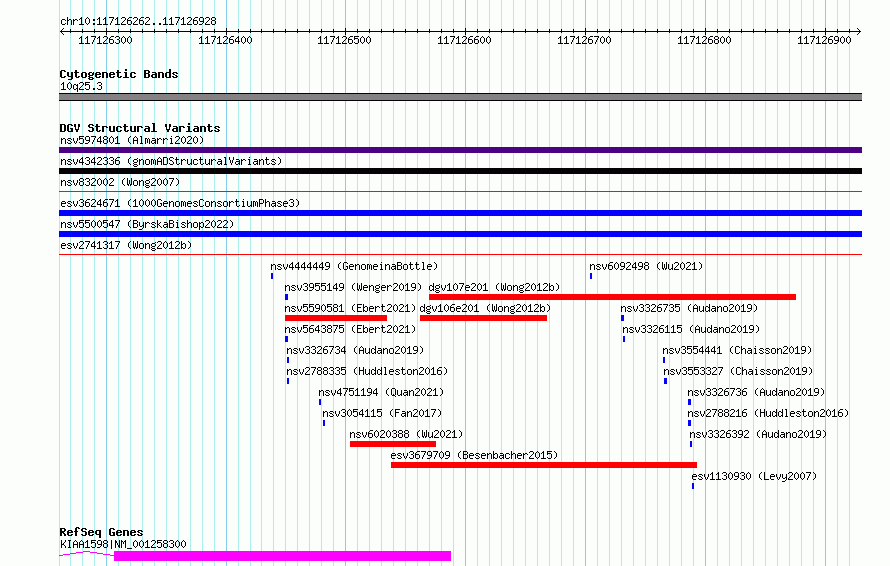The height and width of the screenshot is (566, 890).
Task: Select the red dgv107e201 variant bar
Action: (x=612, y=297)
